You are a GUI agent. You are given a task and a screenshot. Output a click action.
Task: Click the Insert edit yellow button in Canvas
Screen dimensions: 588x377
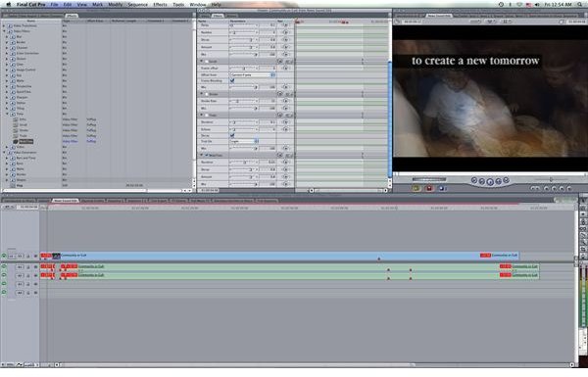pyautogui.click(x=416, y=188)
